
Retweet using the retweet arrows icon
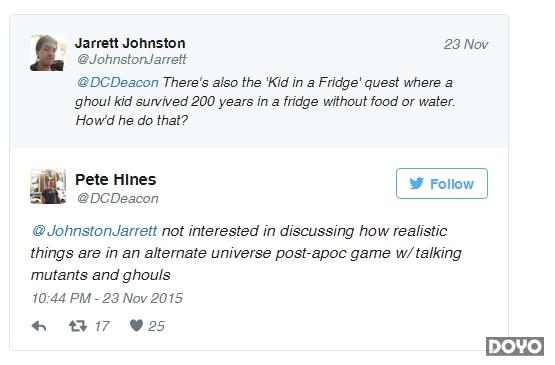(x=78, y=326)
